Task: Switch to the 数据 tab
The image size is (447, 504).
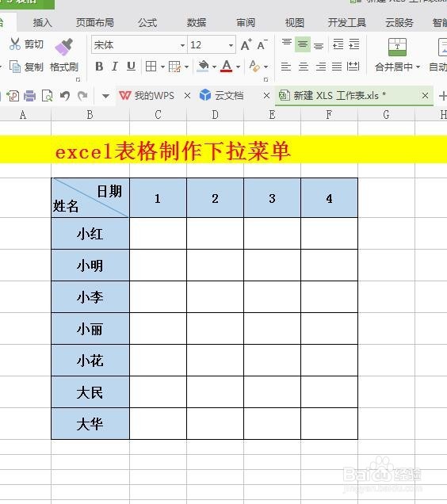Action: click(x=197, y=22)
